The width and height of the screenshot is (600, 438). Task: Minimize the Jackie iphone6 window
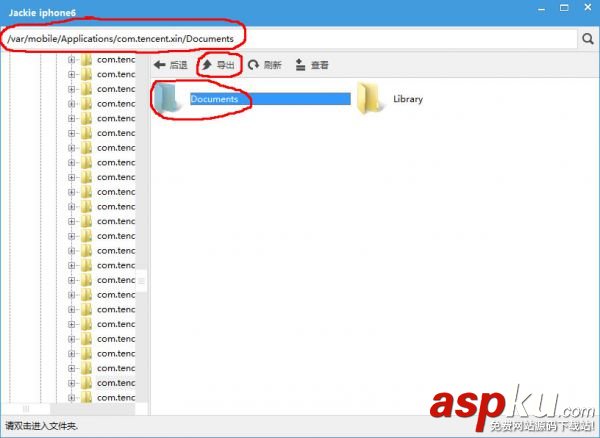(541, 8)
